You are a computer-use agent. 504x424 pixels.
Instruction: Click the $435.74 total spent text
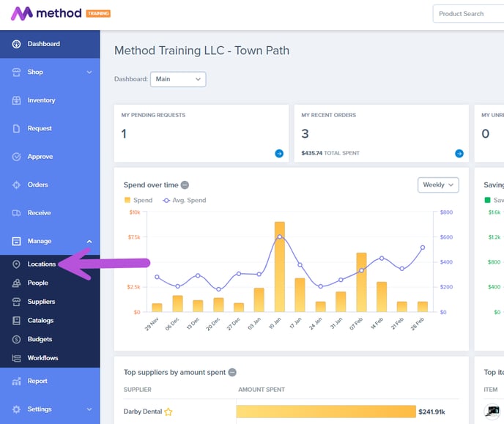[x=330, y=153]
